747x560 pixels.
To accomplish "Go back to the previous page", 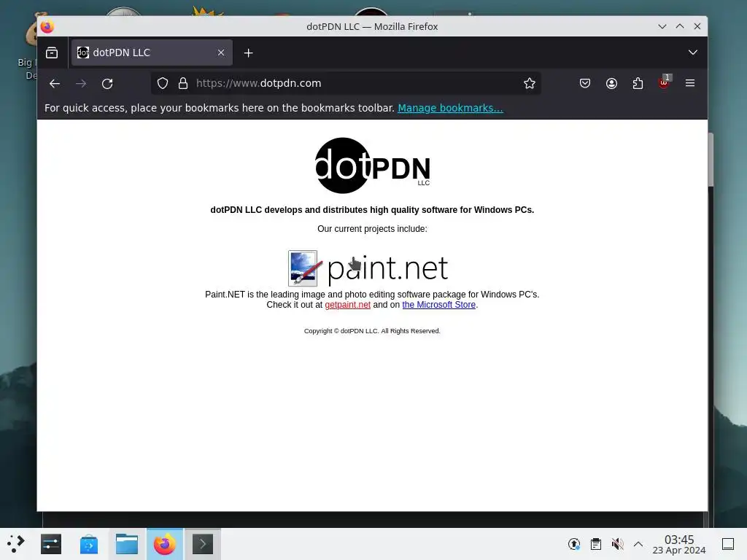I will point(55,84).
